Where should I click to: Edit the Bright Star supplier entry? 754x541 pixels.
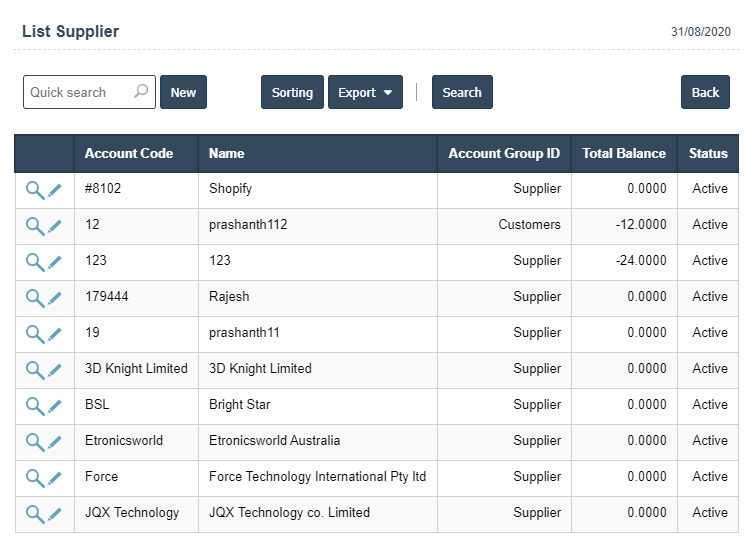point(55,405)
